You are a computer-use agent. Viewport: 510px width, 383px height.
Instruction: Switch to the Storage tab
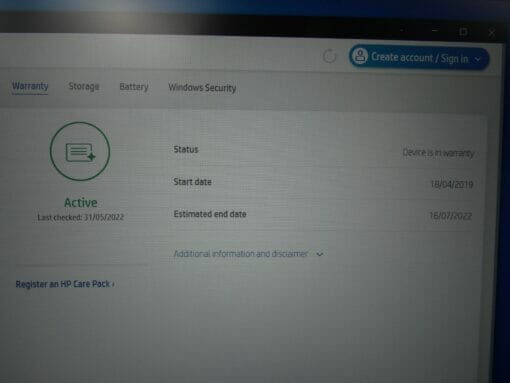tap(84, 86)
